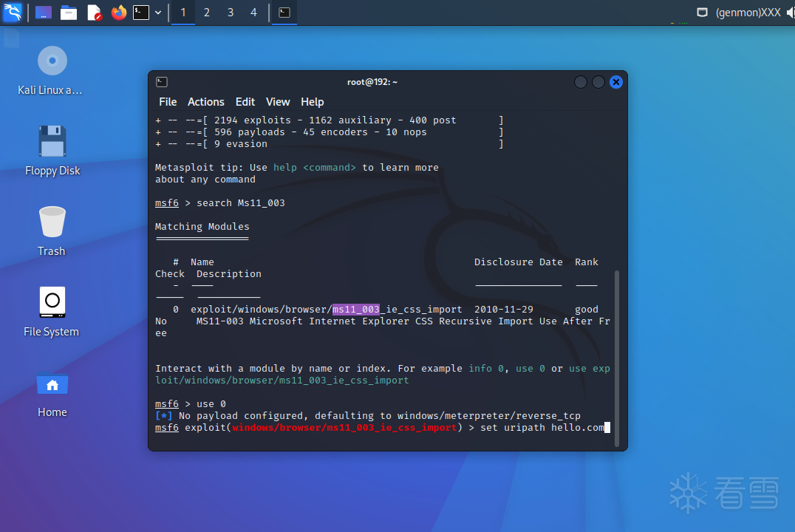The image size is (795, 532).
Task: Select the Kali Linux disc desktop icon
Action: click(x=52, y=71)
